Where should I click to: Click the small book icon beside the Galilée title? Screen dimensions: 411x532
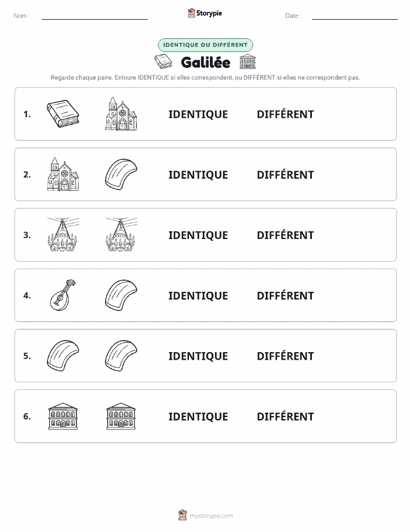[x=163, y=61]
